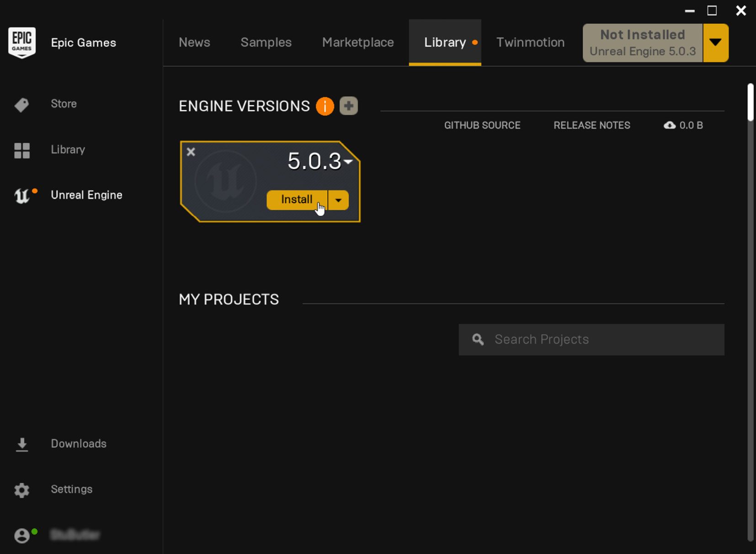The height and width of the screenshot is (554, 756).
Task: Add an engine version with plus icon
Action: coord(349,106)
